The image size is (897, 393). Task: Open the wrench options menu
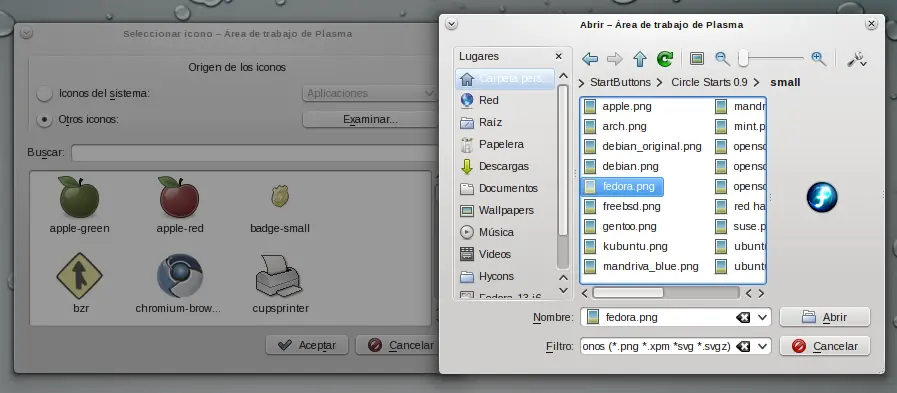(x=856, y=59)
